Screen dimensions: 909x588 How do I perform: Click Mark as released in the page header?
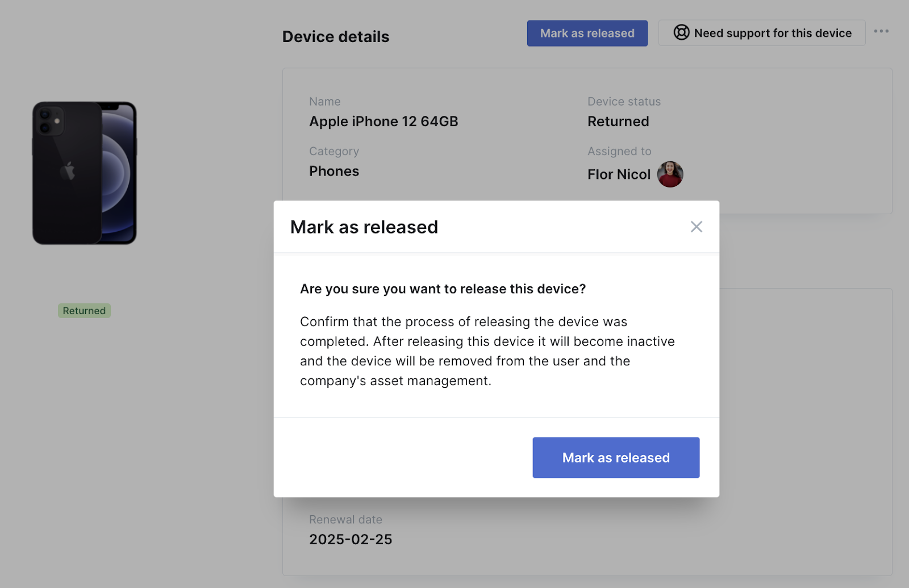(x=587, y=33)
